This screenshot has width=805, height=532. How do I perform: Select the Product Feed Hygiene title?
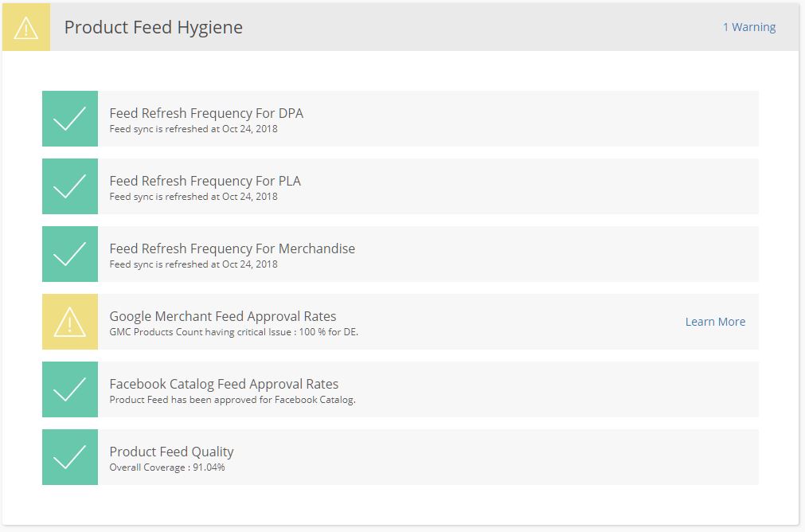click(154, 28)
